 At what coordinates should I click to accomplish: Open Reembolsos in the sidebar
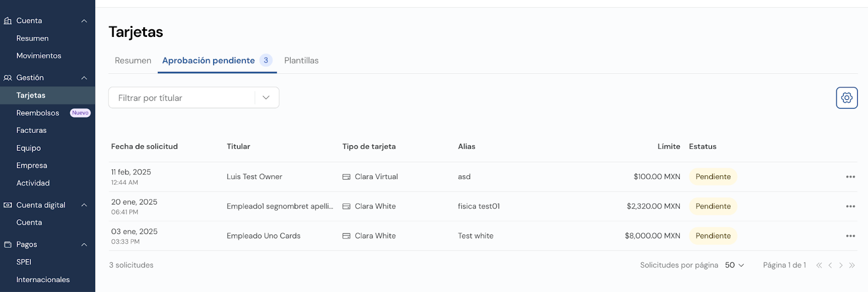click(x=37, y=113)
